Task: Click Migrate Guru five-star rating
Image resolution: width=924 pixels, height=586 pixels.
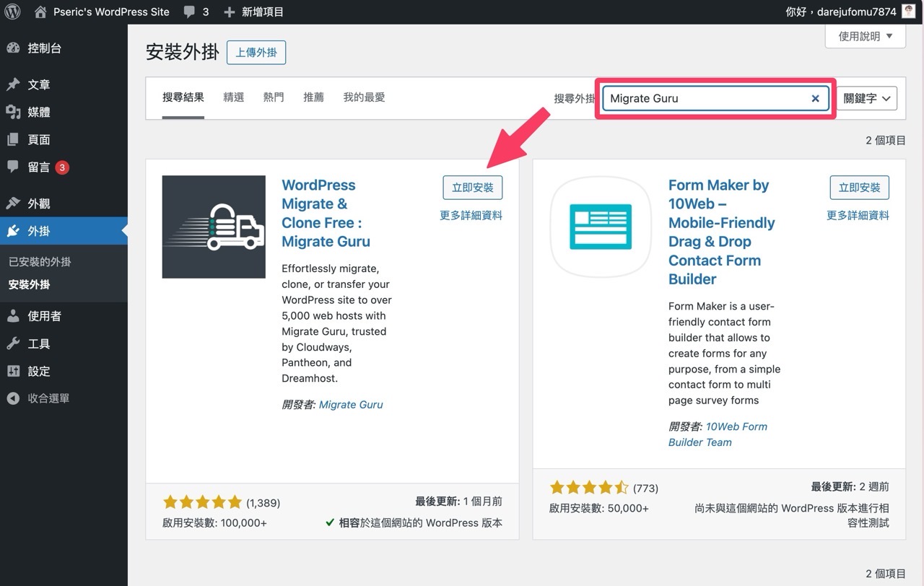Action: click(x=203, y=502)
